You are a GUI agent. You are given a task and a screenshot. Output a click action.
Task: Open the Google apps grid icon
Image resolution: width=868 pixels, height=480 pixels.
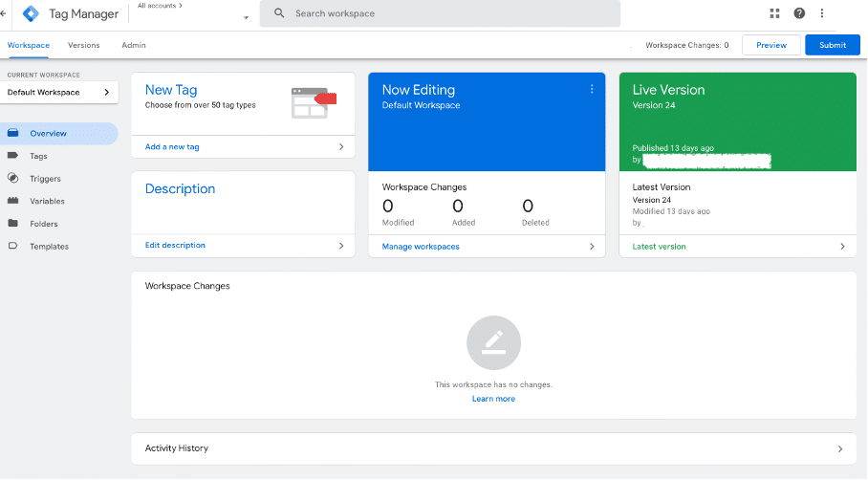pyautogui.click(x=774, y=13)
